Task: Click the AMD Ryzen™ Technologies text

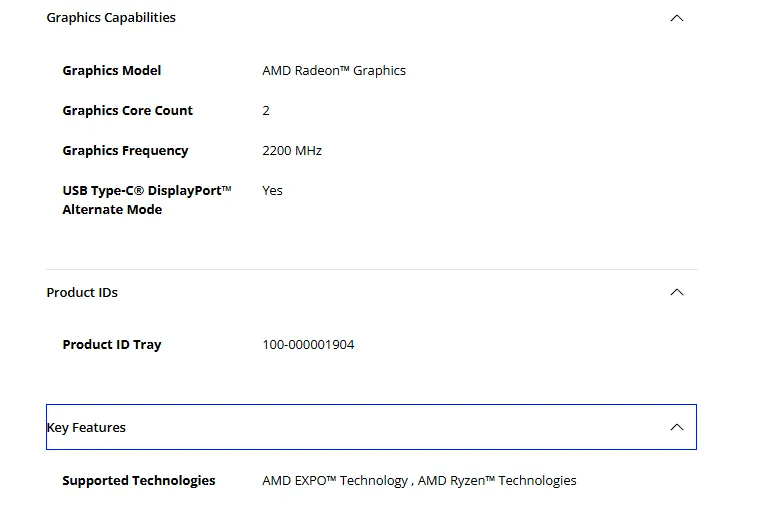Action: click(x=497, y=481)
